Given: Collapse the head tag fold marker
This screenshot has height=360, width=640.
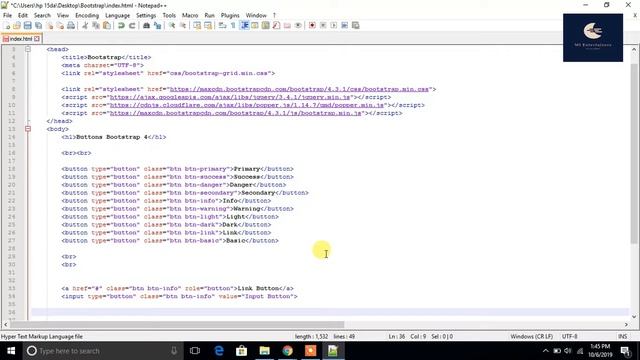Looking at the screenshot, I should pos(28,49).
